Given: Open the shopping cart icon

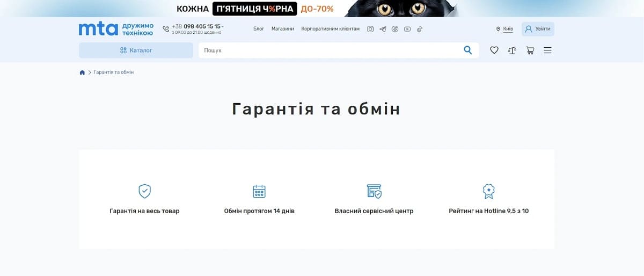Looking at the screenshot, I should 530,50.
